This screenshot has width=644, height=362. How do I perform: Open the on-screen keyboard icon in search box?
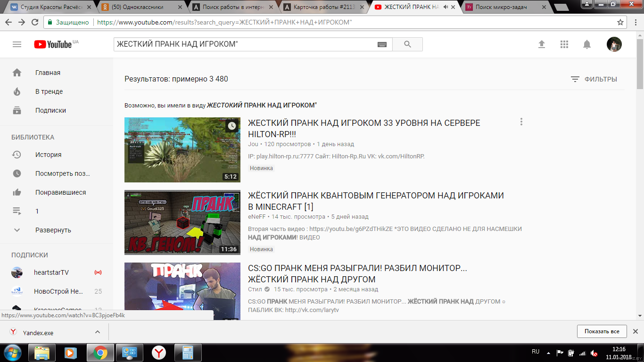[382, 44]
